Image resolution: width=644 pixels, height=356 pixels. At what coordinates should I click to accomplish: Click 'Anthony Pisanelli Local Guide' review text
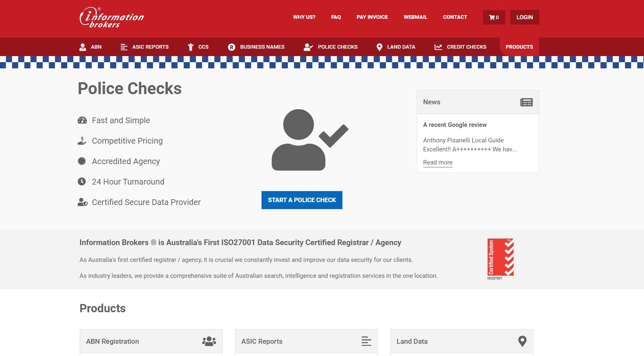pyautogui.click(x=463, y=140)
